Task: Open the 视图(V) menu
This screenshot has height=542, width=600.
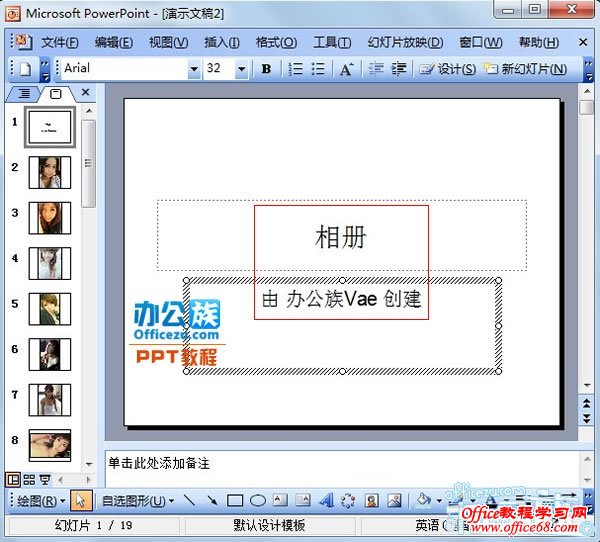Action: coord(168,42)
